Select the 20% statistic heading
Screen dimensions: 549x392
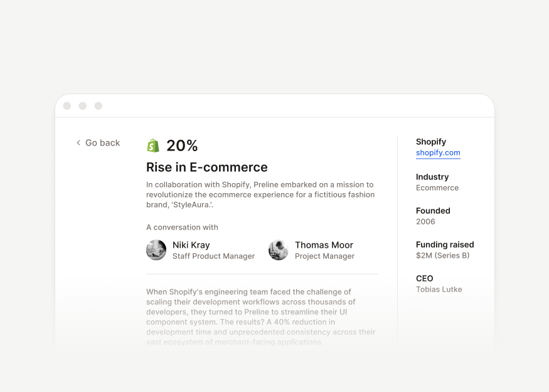tap(182, 146)
